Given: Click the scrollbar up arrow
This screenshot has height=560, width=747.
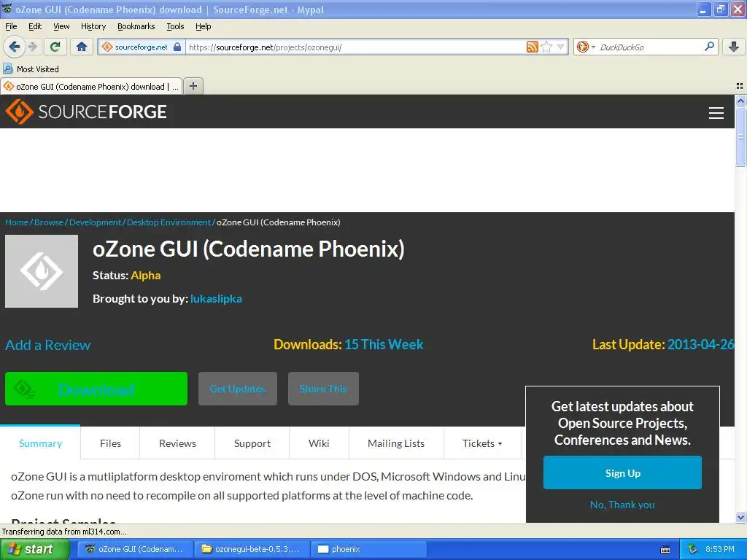Looking at the screenshot, I should point(740,101).
